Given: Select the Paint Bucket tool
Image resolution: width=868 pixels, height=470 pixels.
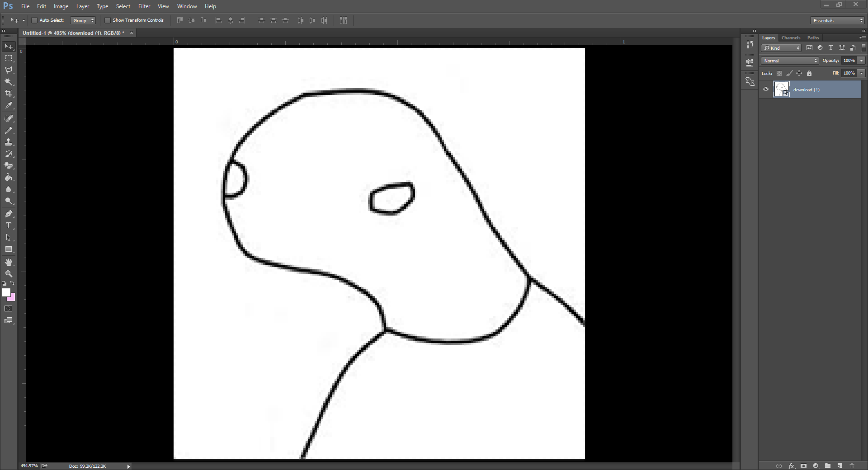Looking at the screenshot, I should (9, 177).
